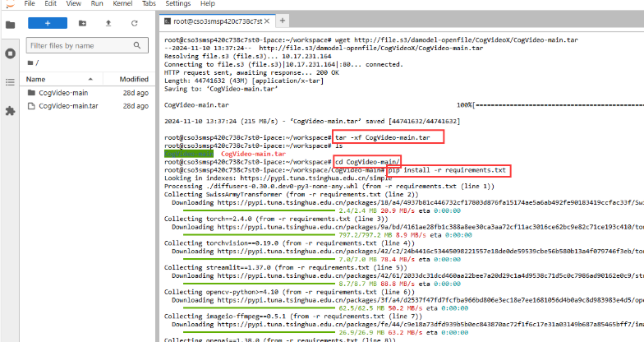This screenshot has height=342, width=644.
Task: Open the File Browser sidebar panel
Action: [x=10, y=25]
